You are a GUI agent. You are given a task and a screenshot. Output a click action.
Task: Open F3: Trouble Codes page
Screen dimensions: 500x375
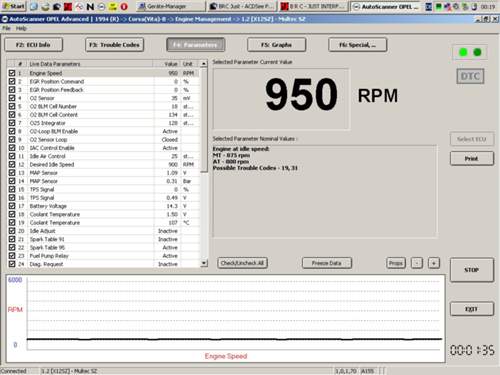pyautogui.click(x=114, y=45)
